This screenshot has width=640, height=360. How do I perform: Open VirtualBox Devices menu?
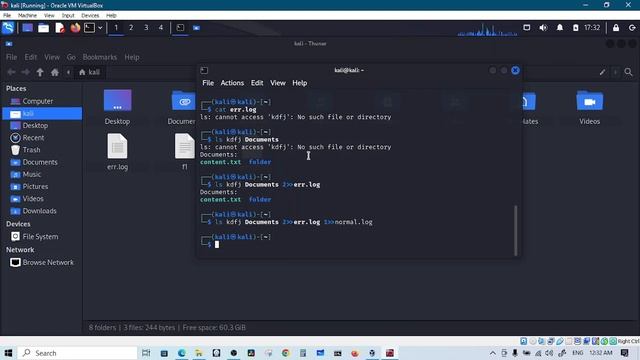[x=90, y=16]
